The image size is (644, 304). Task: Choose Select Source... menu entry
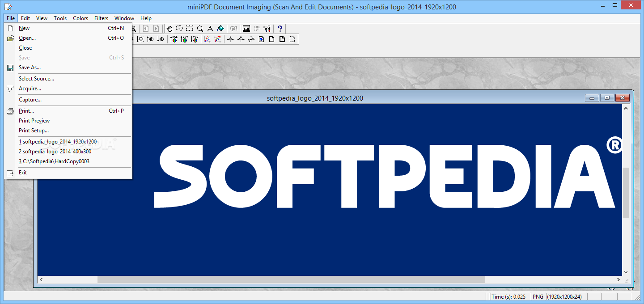coord(68,79)
